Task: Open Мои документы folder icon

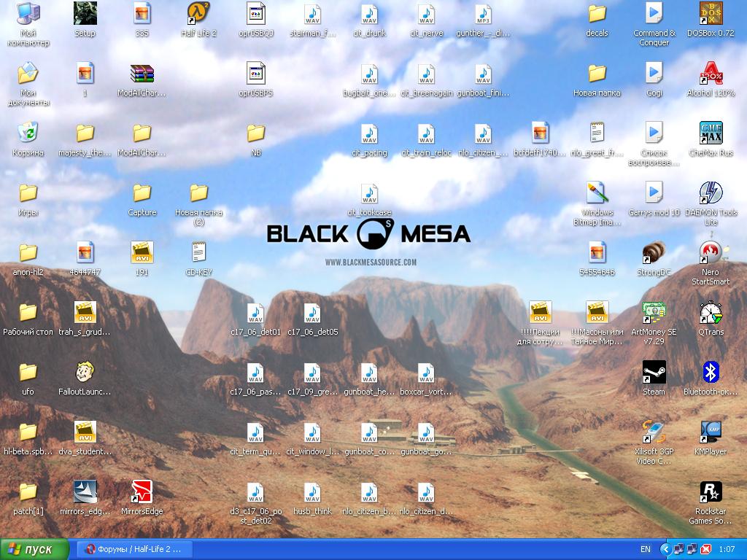Action: (28, 74)
